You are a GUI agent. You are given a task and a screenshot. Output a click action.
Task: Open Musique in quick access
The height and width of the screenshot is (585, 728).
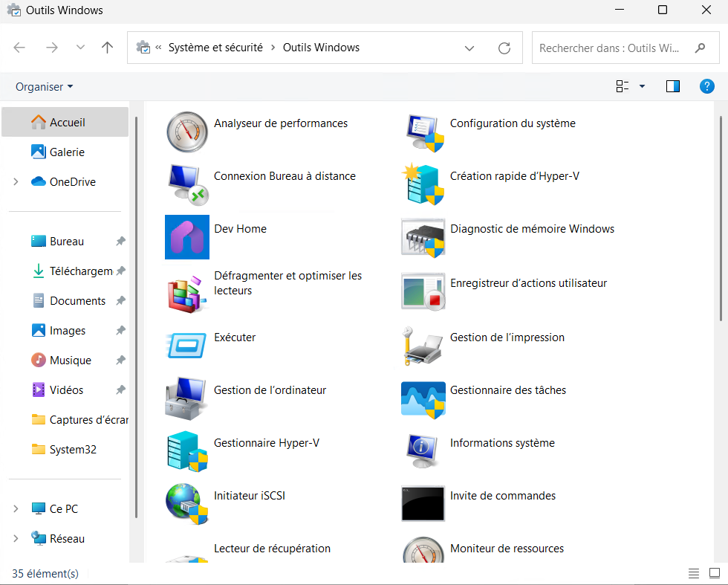[x=65, y=360]
